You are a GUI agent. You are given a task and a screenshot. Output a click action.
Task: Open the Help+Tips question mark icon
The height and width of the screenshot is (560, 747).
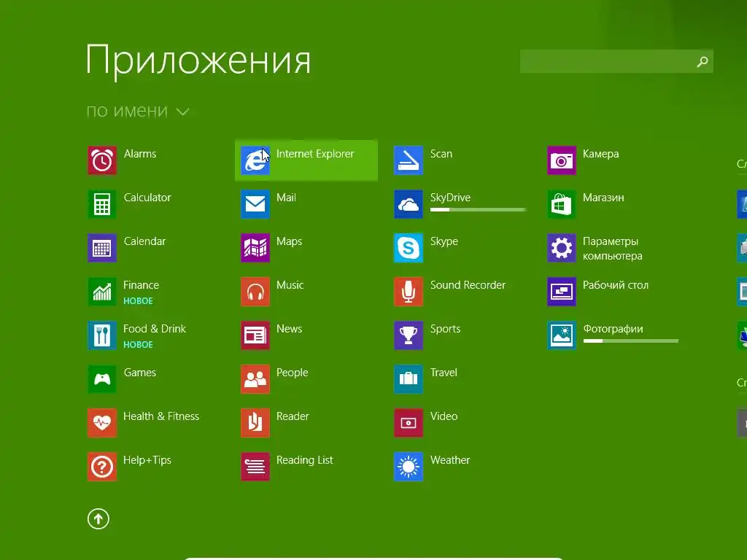click(102, 467)
